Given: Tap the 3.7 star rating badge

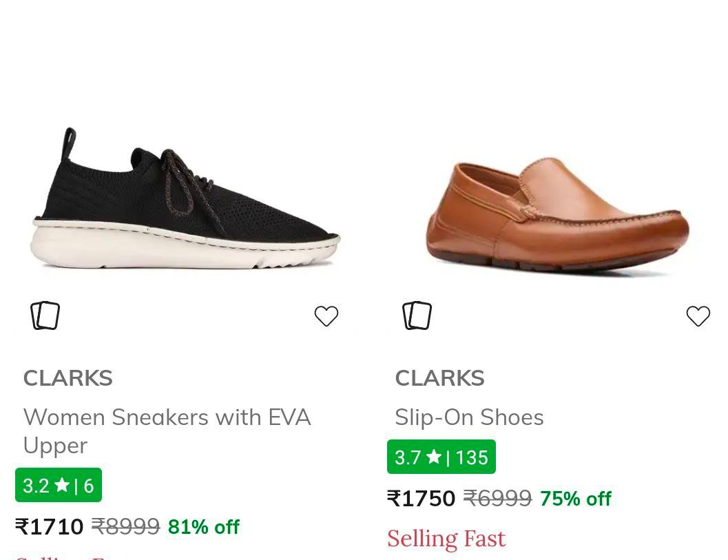Looking at the screenshot, I should point(441,457).
